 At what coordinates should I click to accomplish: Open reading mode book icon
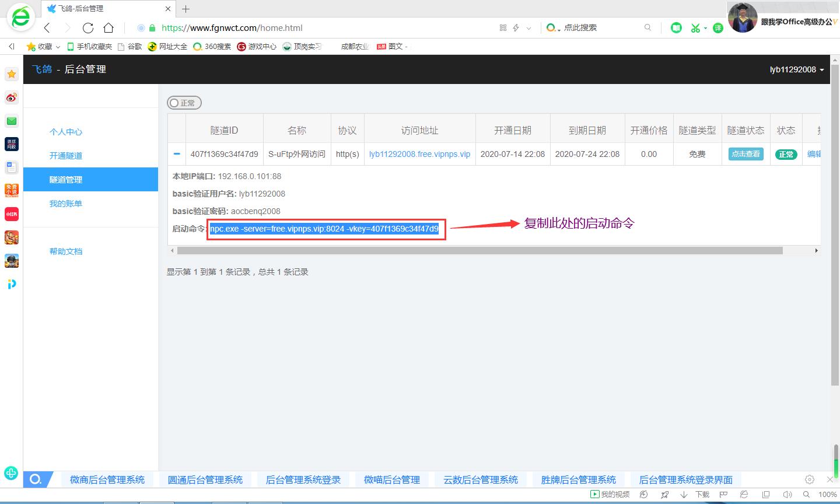coord(676,27)
